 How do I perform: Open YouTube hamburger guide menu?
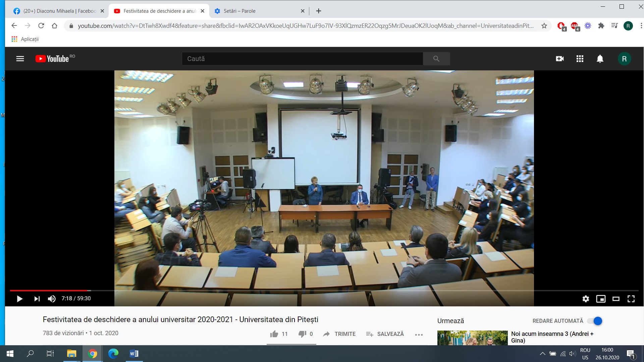(x=20, y=59)
